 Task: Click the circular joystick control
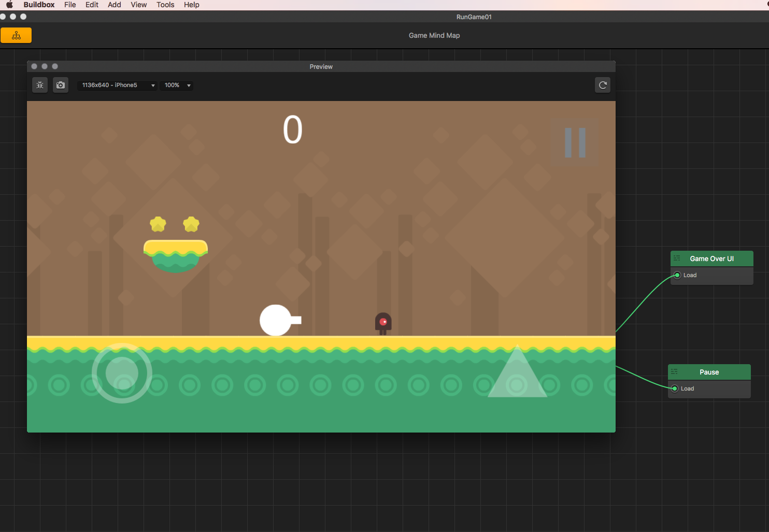(122, 372)
